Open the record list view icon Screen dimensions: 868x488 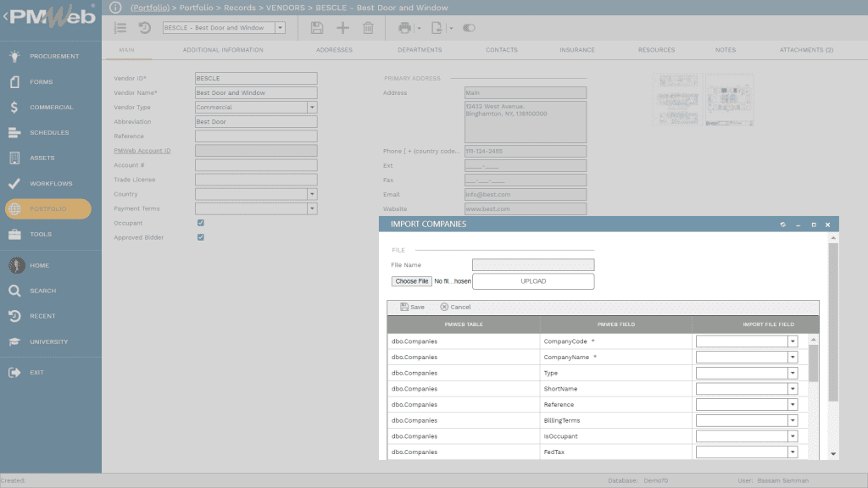click(x=120, y=28)
